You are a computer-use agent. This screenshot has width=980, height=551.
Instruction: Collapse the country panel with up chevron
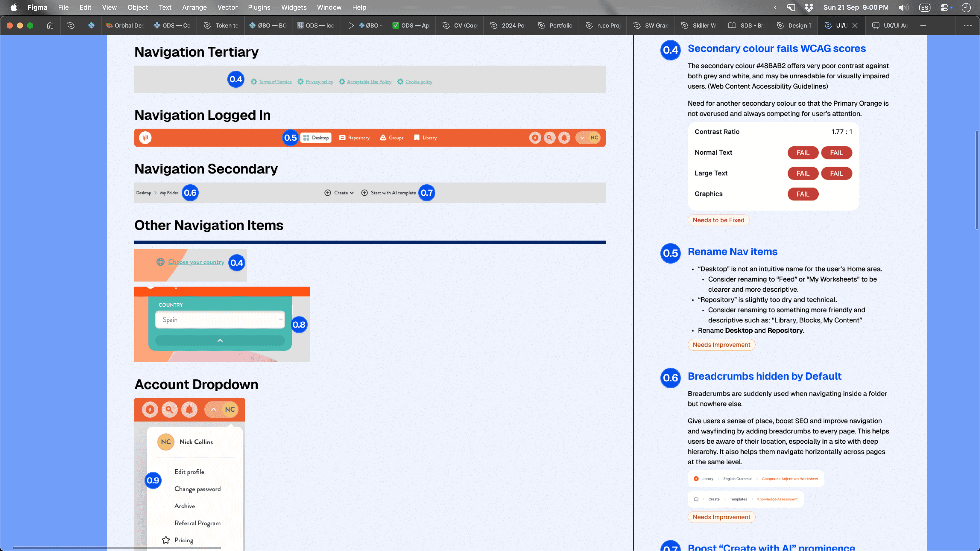click(220, 341)
